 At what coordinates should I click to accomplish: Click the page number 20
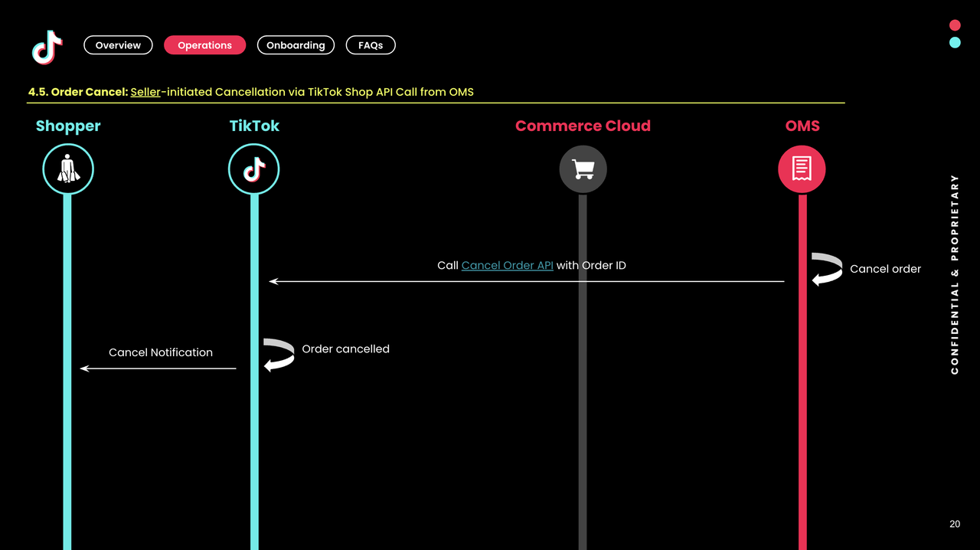pos(955,524)
